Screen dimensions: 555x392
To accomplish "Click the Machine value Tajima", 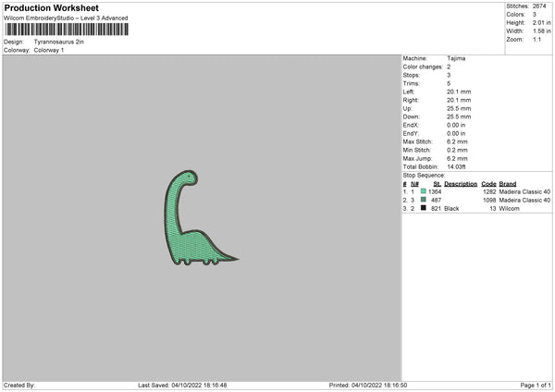I will [456, 58].
